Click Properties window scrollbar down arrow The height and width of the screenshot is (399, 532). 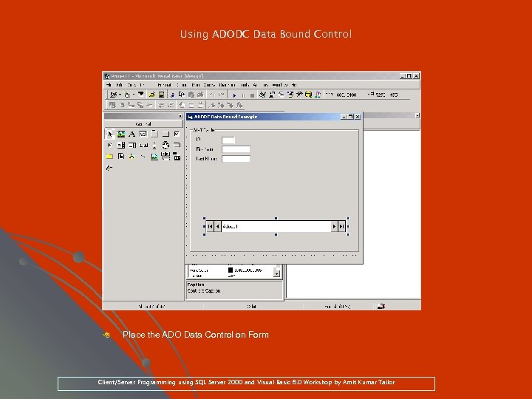point(277,273)
